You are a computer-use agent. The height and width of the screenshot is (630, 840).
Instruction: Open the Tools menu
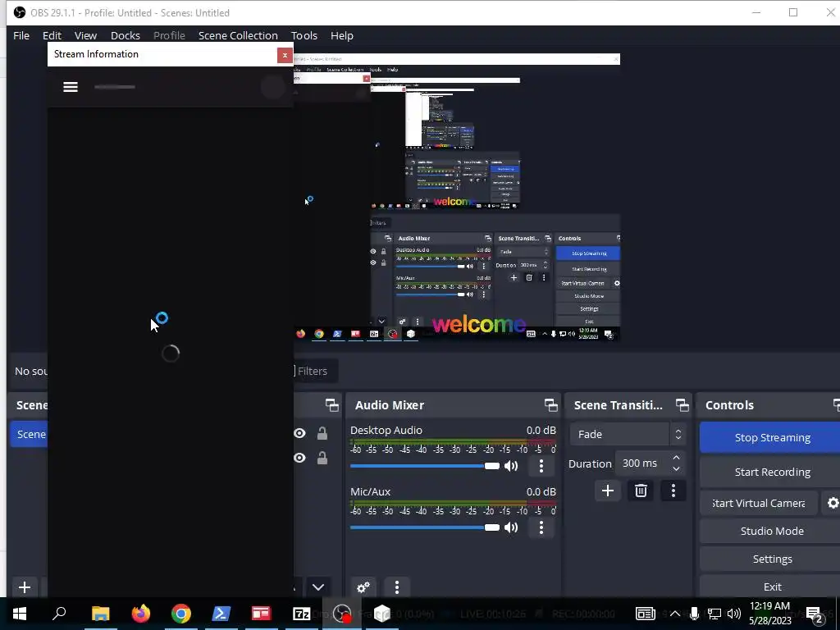tap(304, 35)
